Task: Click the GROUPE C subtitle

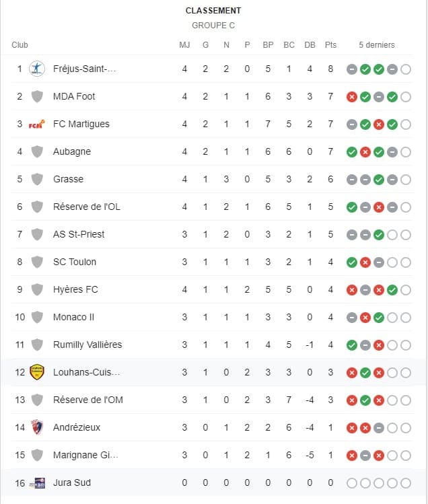Action: [213, 26]
